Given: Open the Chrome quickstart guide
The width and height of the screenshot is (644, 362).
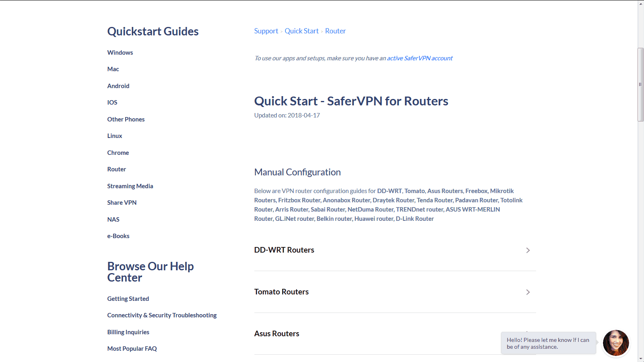Looking at the screenshot, I should 118,153.
